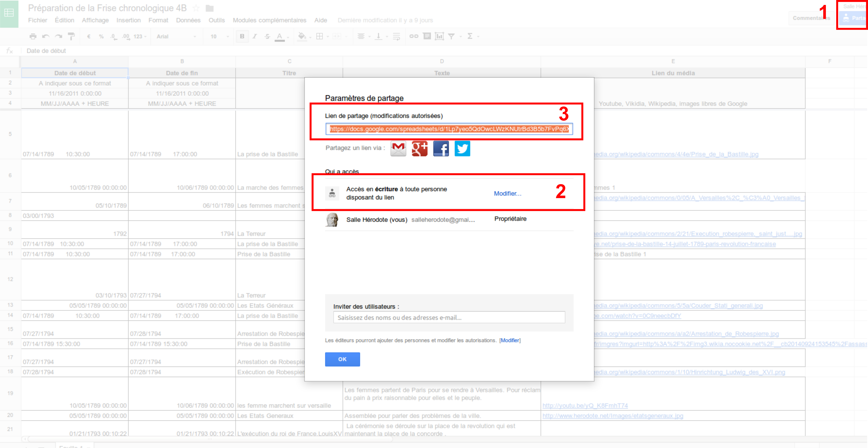Share the link via Google+ icon
The image size is (868, 448).
point(419,149)
